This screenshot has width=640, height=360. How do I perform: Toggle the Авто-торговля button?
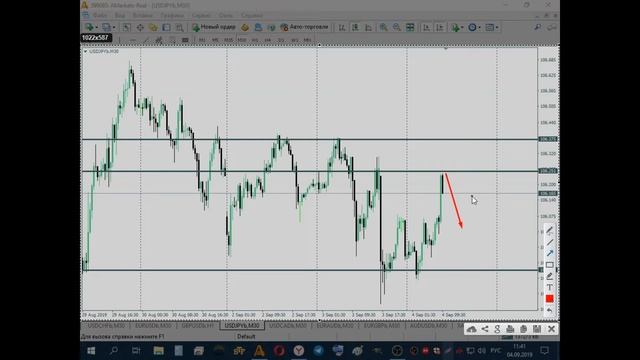click(x=304, y=27)
